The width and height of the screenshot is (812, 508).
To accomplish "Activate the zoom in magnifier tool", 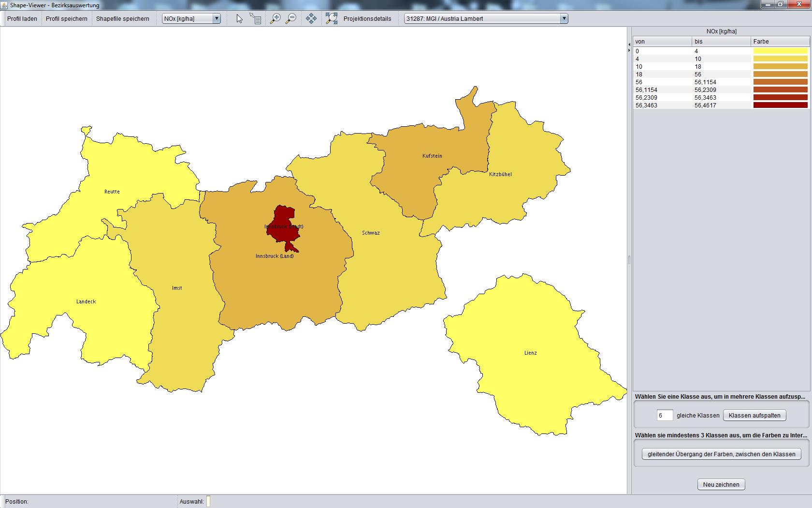I will click(275, 19).
